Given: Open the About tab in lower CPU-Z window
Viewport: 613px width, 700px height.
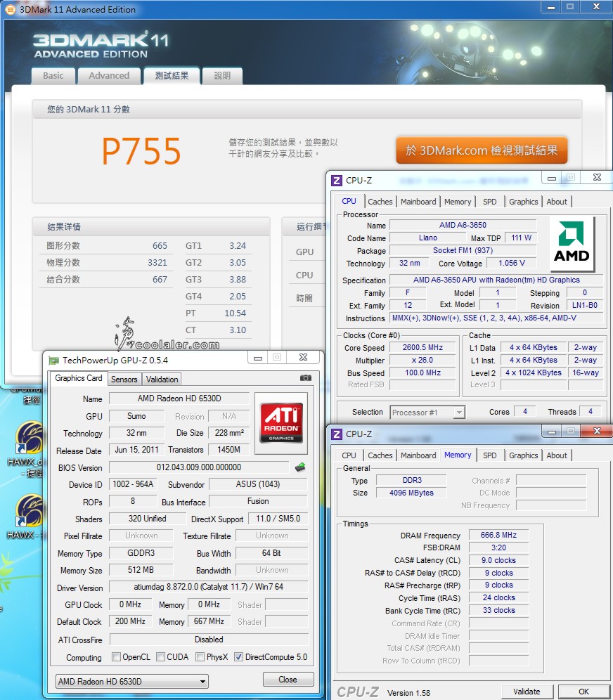Looking at the screenshot, I should [x=557, y=455].
